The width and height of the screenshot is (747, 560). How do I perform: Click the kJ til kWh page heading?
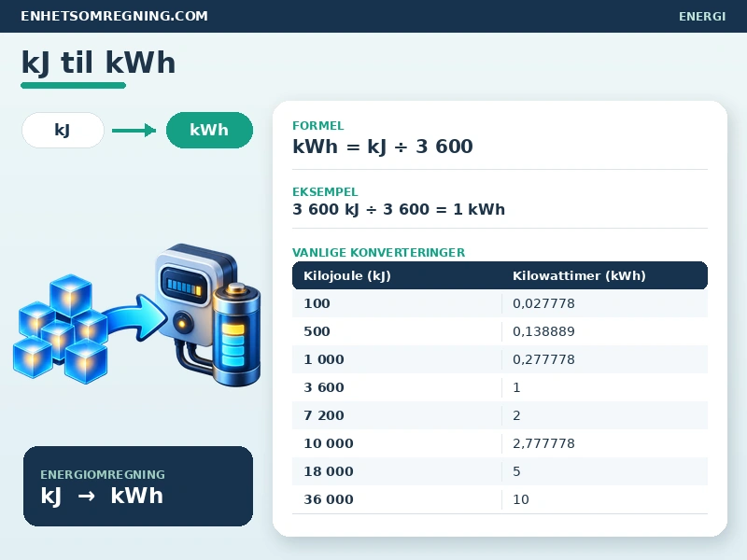click(99, 63)
